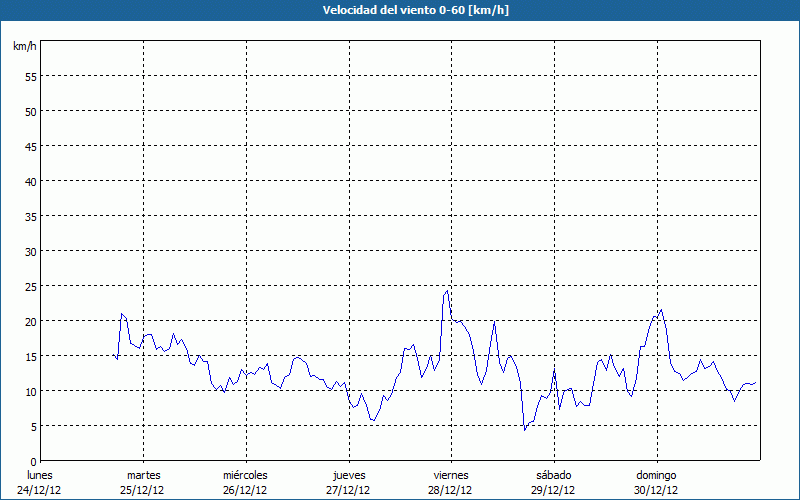800x500 pixels.
Task: Click the 'sábado' day label
Action: click(x=553, y=475)
